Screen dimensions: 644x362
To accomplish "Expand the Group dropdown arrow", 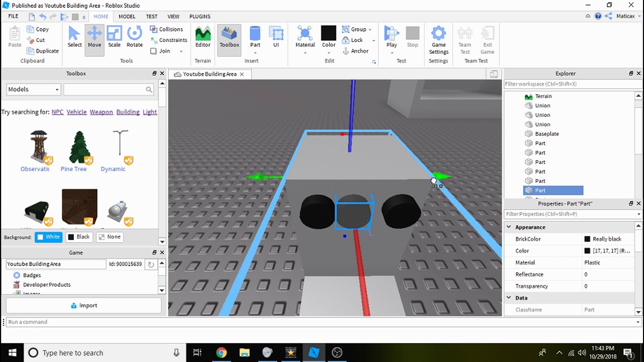I will click(370, 30).
